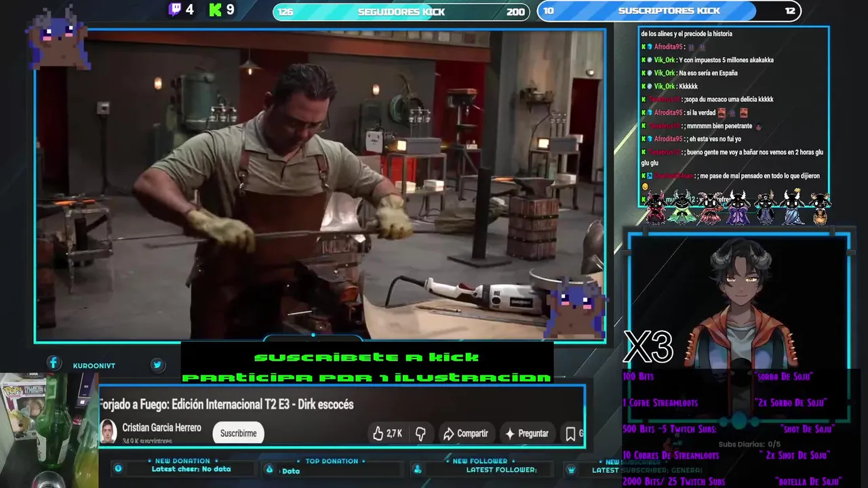Click Cristian Garcia Herrero's channel avatar

(x=108, y=431)
